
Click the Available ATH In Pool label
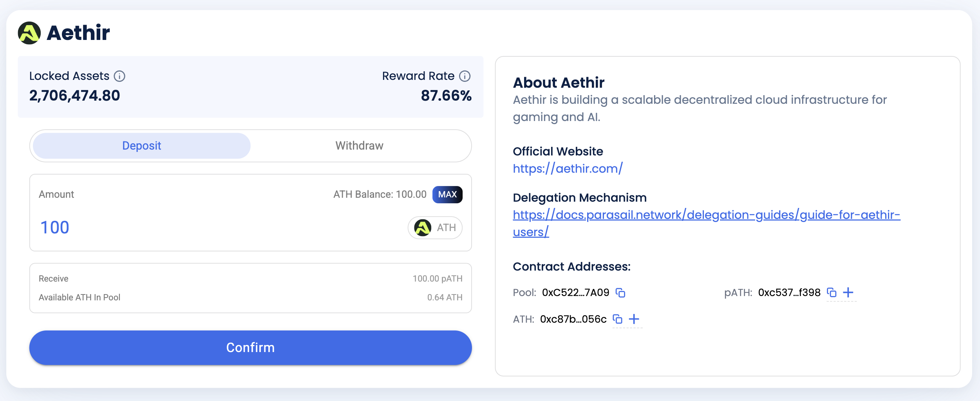80,297
